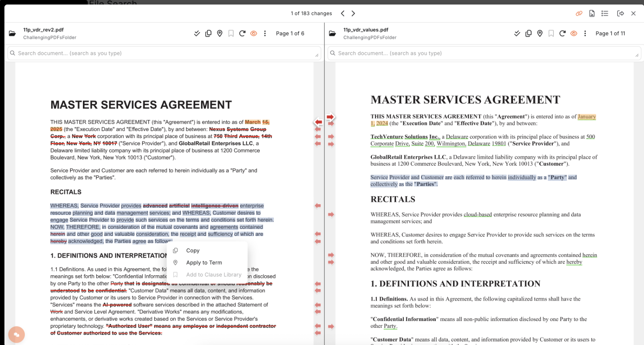Go to the next change

pos(353,14)
